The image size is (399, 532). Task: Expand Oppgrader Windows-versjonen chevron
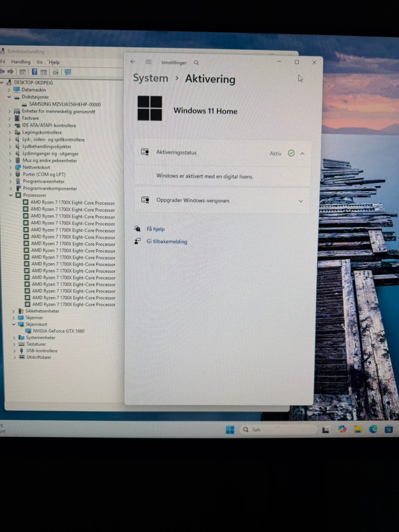click(300, 201)
